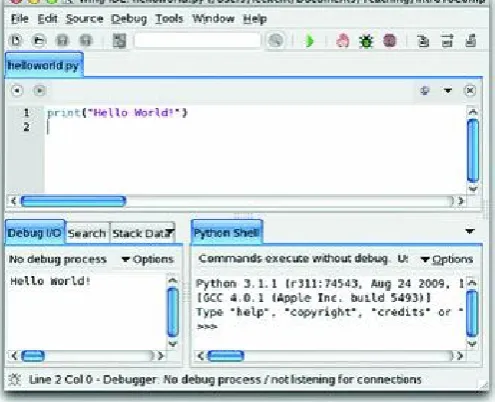Image resolution: width=495 pixels, height=402 pixels.
Task: Click the editor split icon near dropdown
Action: pos(425,90)
